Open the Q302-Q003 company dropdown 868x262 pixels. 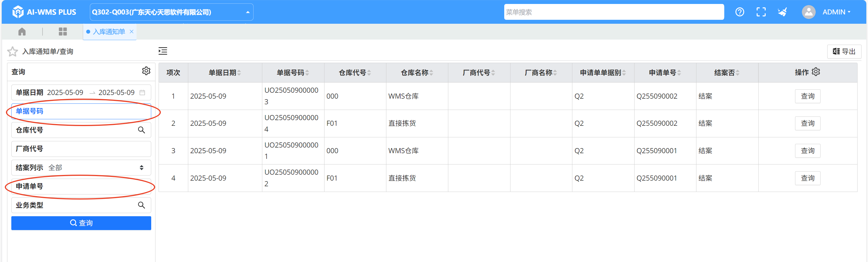pos(172,12)
